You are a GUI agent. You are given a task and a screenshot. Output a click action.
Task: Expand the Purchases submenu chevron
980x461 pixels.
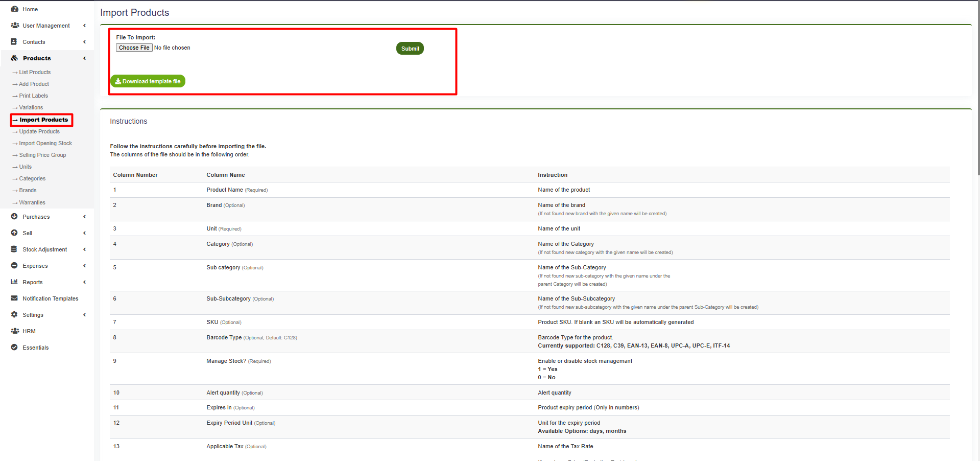[x=84, y=217]
